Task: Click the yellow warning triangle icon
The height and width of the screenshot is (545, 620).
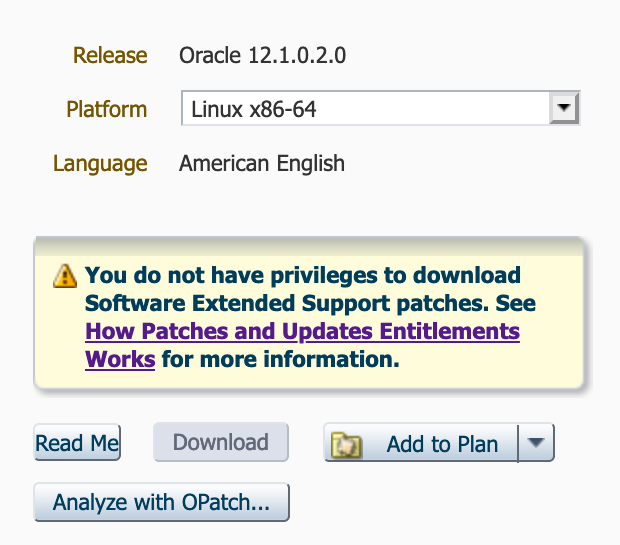Action: pyautogui.click(x=65, y=276)
